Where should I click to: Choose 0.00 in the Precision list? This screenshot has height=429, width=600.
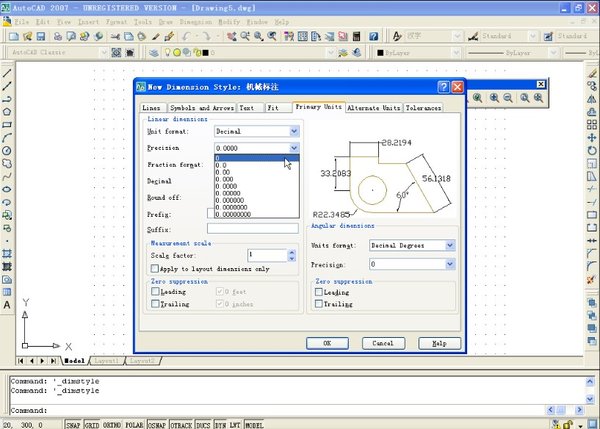click(x=225, y=174)
